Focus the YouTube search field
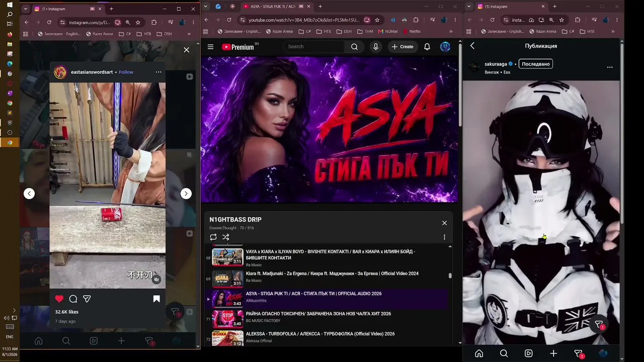Screen dimensions: 644x362 click(314, 47)
